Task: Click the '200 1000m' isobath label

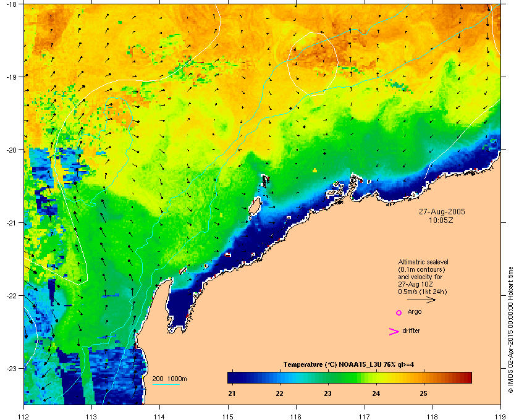Action: coord(169,379)
